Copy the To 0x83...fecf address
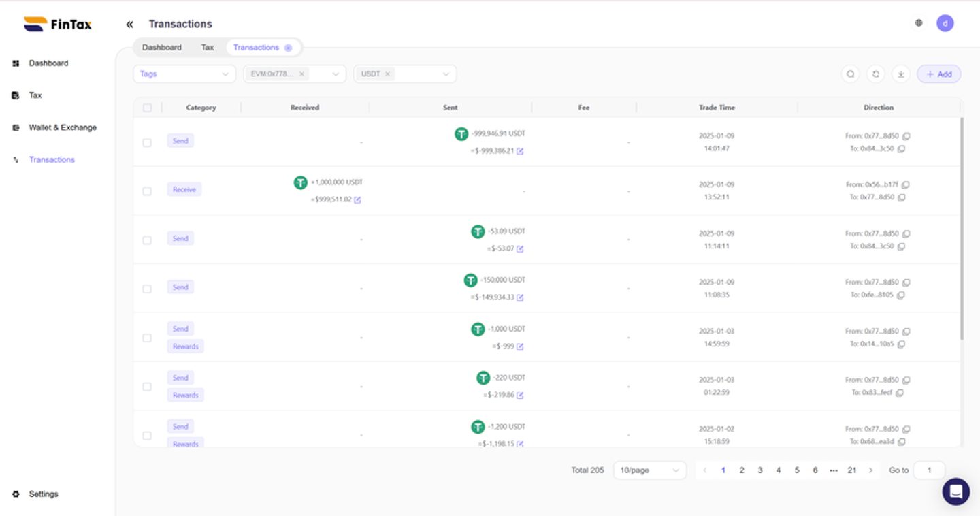Screen dimensions: 980x516 coord(900,393)
